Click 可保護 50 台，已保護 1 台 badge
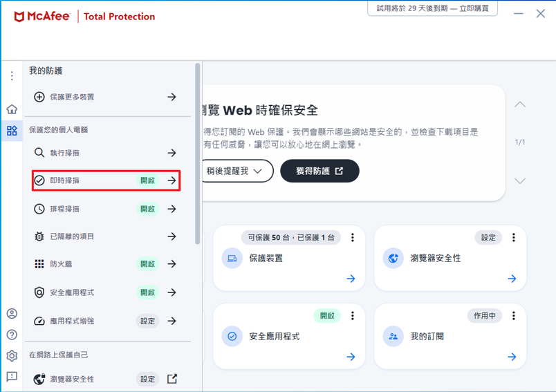This screenshot has width=556, height=392. [x=290, y=237]
